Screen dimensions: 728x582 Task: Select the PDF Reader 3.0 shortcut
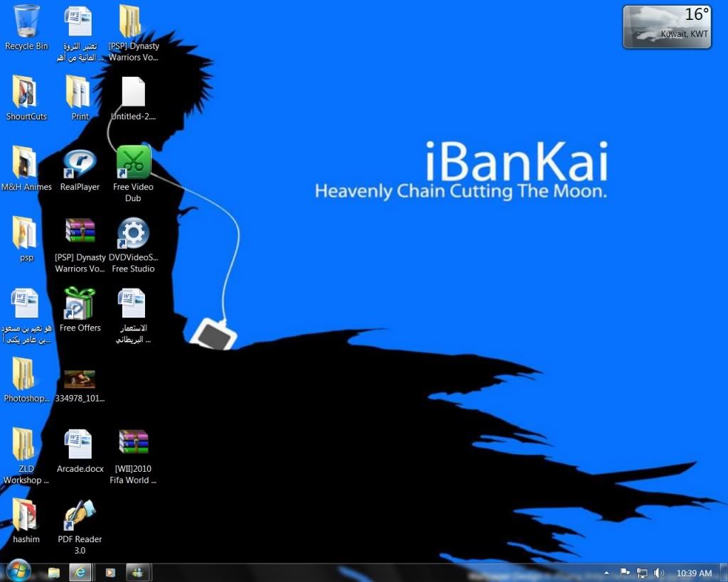pyautogui.click(x=80, y=515)
